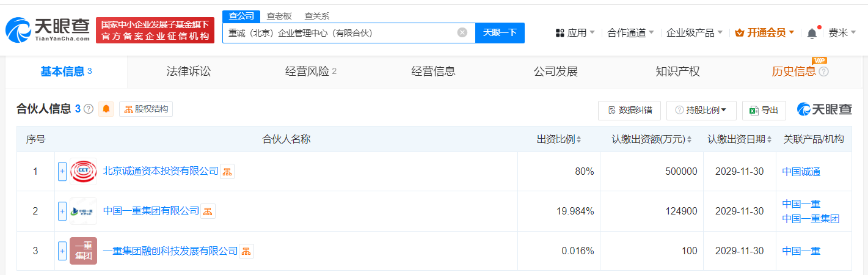This screenshot has height=275, width=868.
Task: Click the 序号 column header
Action: [35, 139]
